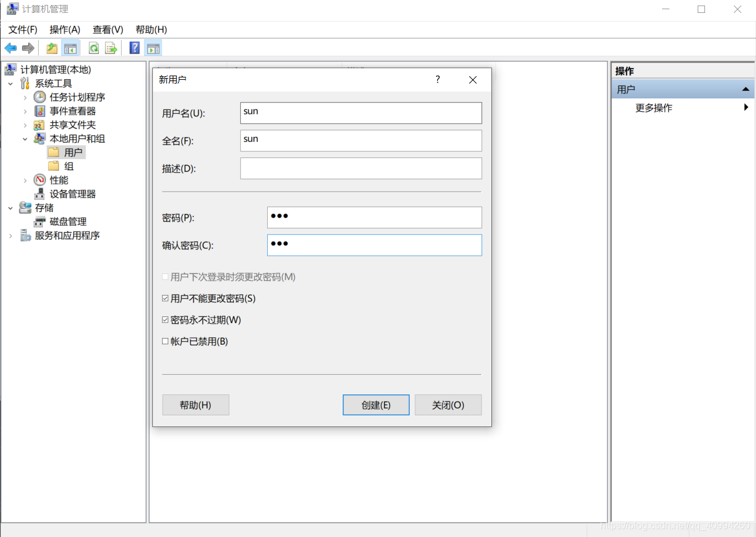Open the 操作(A) menu
756x537 pixels.
pyautogui.click(x=65, y=29)
